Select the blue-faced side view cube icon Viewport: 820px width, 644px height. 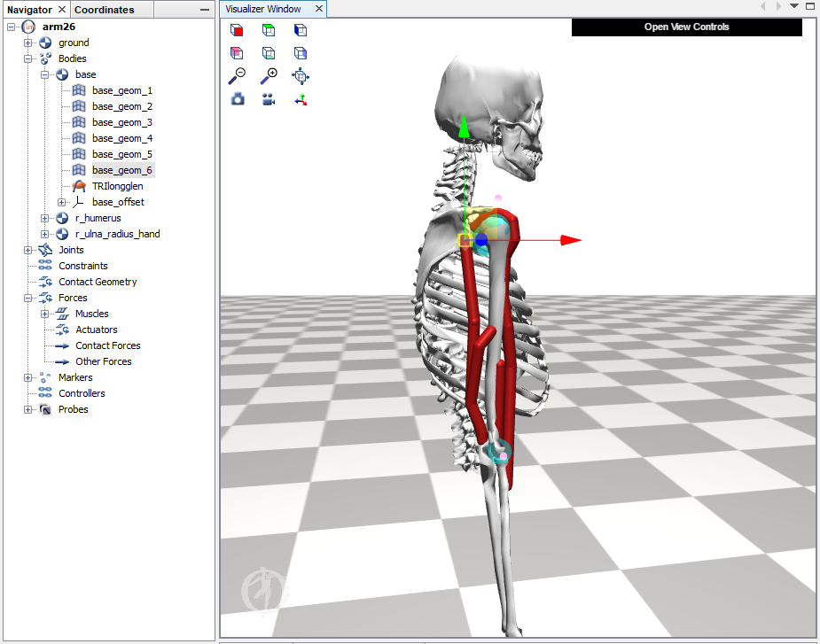(301, 29)
